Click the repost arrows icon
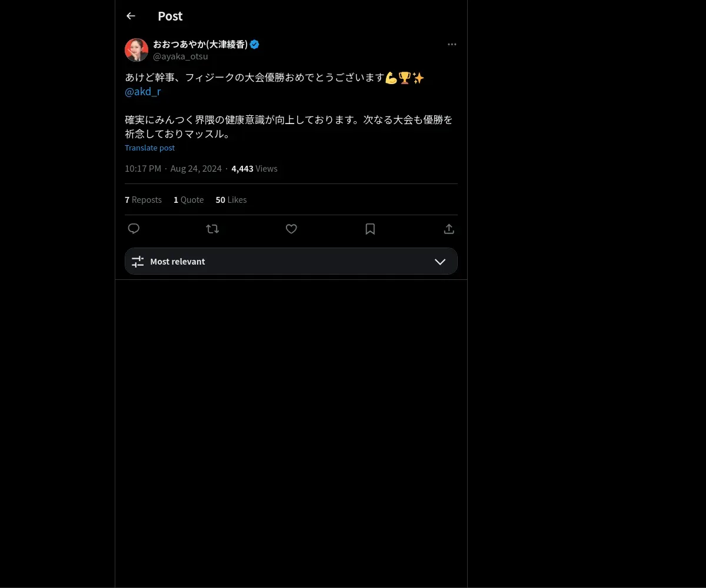The height and width of the screenshot is (588, 706). [x=212, y=229]
